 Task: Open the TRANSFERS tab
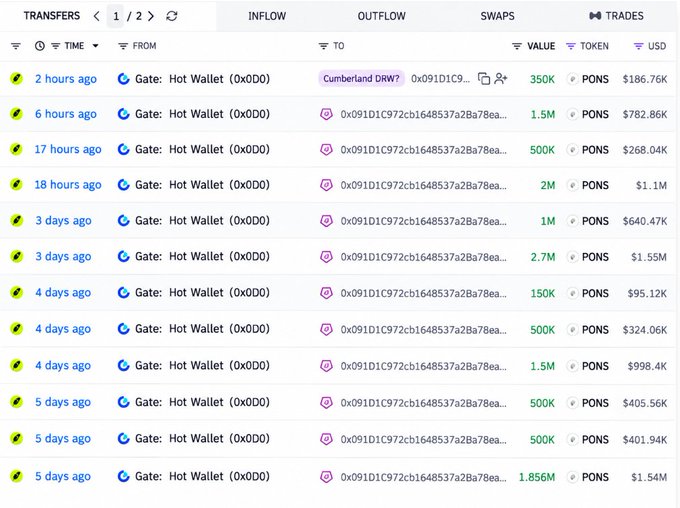[x=52, y=16]
